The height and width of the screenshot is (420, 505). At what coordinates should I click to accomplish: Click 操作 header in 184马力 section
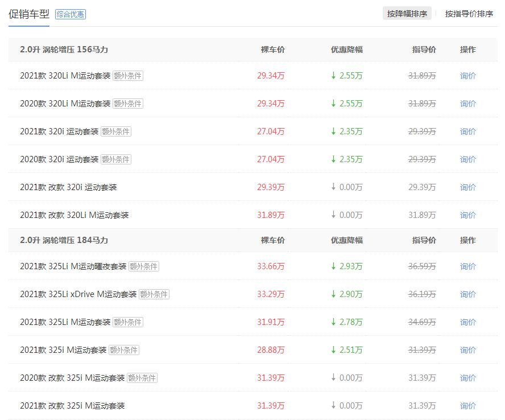click(x=468, y=240)
